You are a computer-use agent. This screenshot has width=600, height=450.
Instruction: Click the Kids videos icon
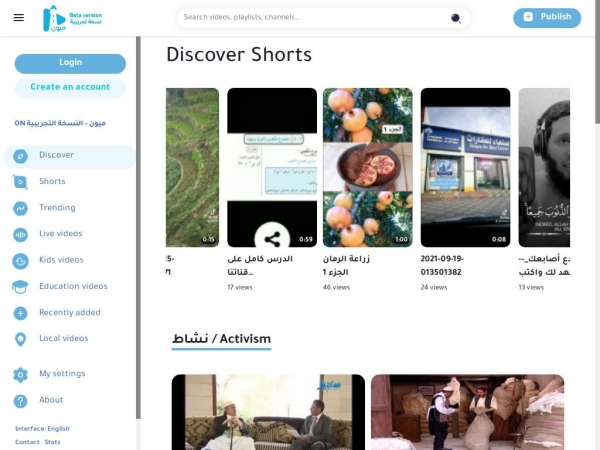coord(20,261)
